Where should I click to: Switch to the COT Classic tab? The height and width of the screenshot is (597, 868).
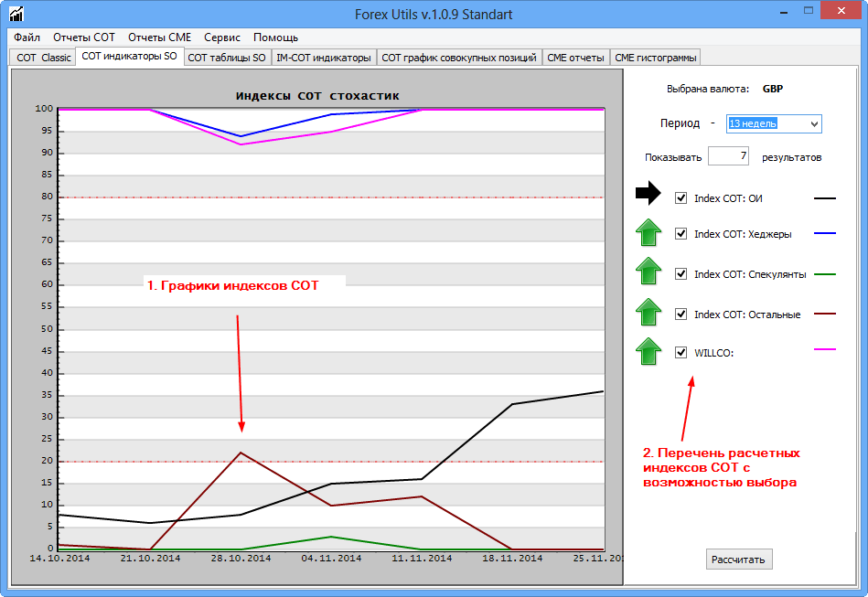coord(43,58)
